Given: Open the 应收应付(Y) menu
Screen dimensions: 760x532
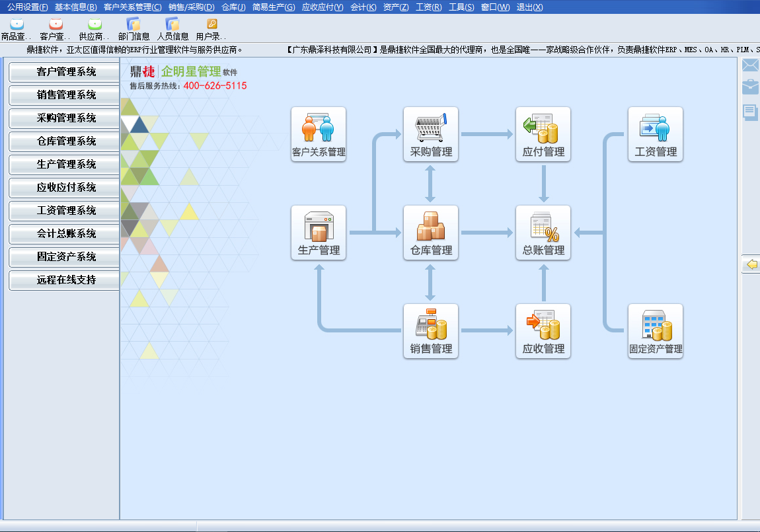Looking at the screenshot, I should tap(323, 7).
